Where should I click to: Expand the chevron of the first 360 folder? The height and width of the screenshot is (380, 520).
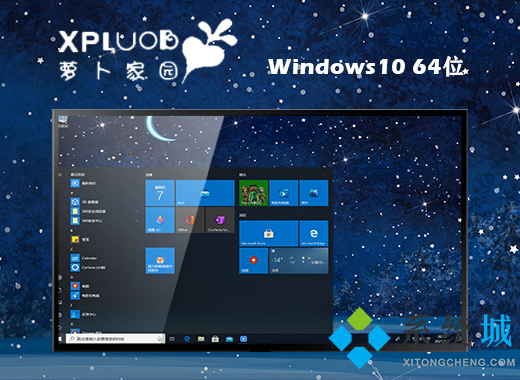(x=137, y=211)
